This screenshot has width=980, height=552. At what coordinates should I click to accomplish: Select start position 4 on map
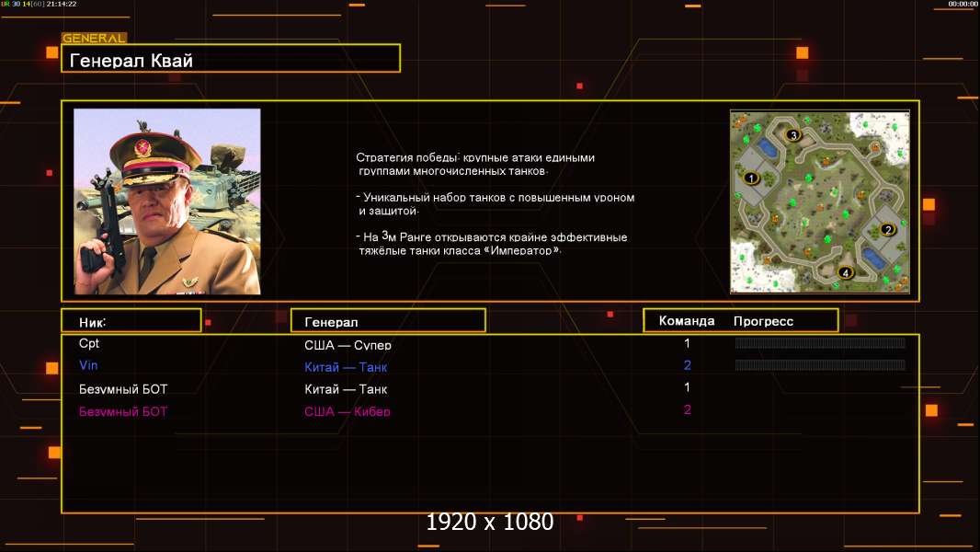click(846, 272)
